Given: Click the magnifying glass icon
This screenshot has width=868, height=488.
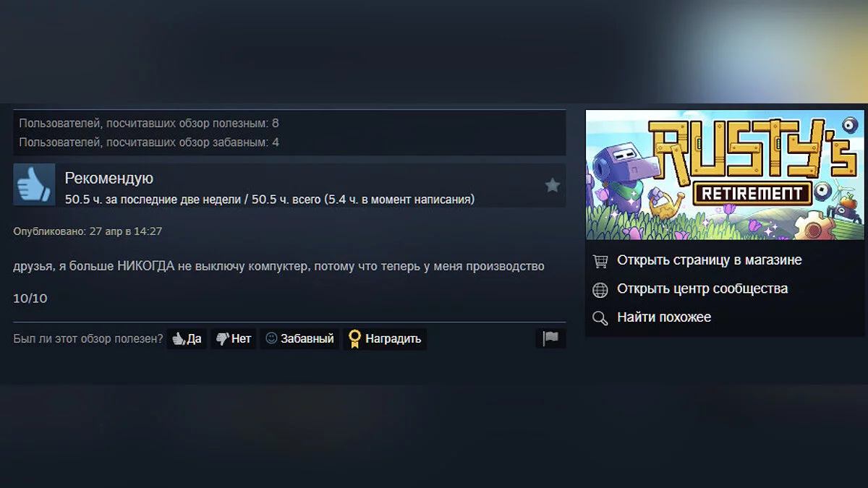Looking at the screenshot, I should (600, 318).
